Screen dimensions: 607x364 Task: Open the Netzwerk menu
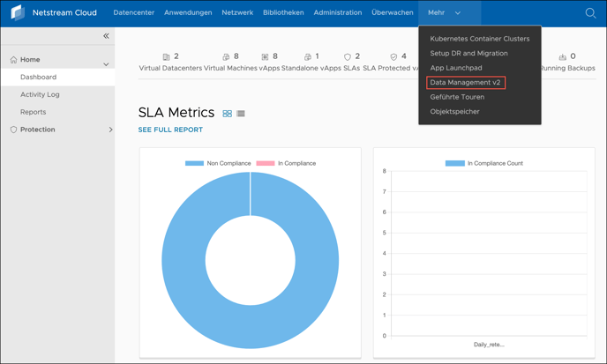[237, 12]
